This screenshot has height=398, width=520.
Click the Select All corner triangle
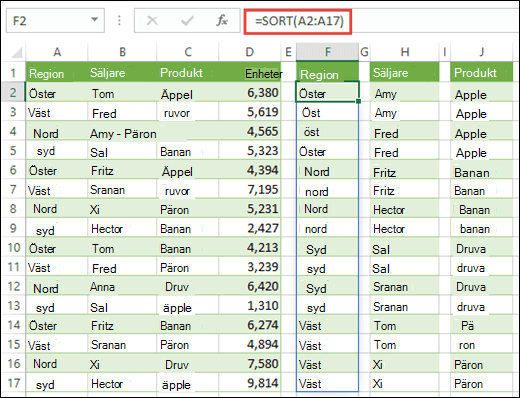(x=16, y=52)
